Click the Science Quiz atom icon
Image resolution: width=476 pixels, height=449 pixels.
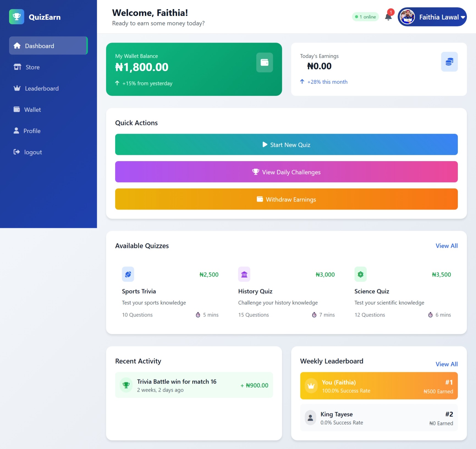click(361, 274)
